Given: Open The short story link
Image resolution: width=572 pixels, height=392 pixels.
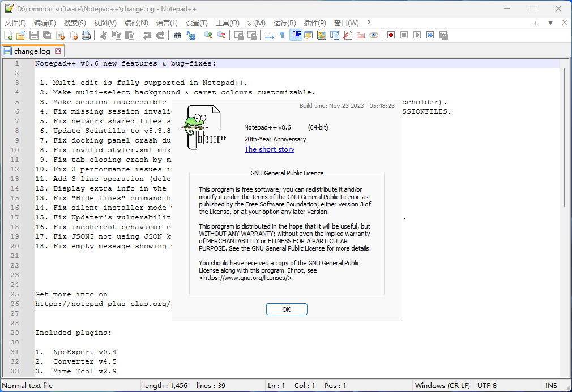Looking at the screenshot, I should (x=270, y=149).
